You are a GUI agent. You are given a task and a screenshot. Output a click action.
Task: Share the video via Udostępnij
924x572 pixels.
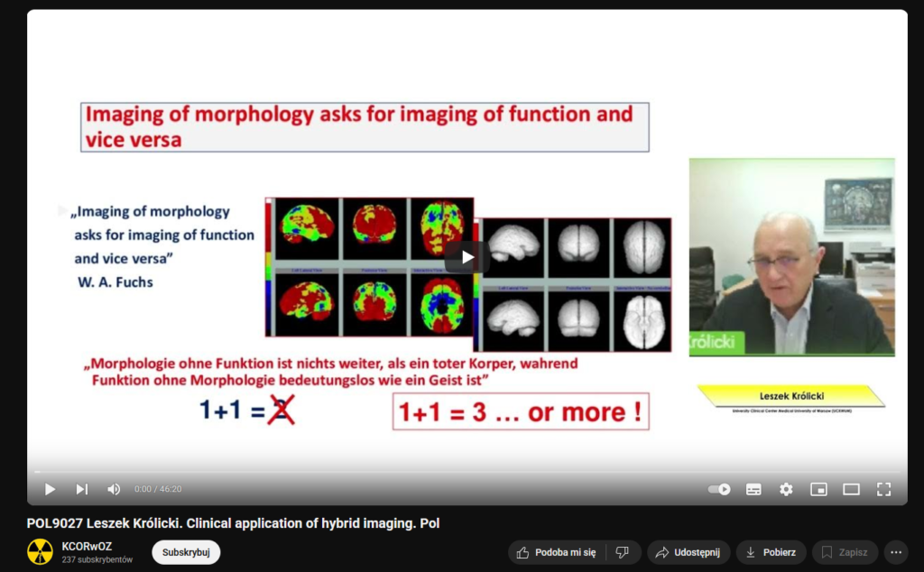coord(688,552)
